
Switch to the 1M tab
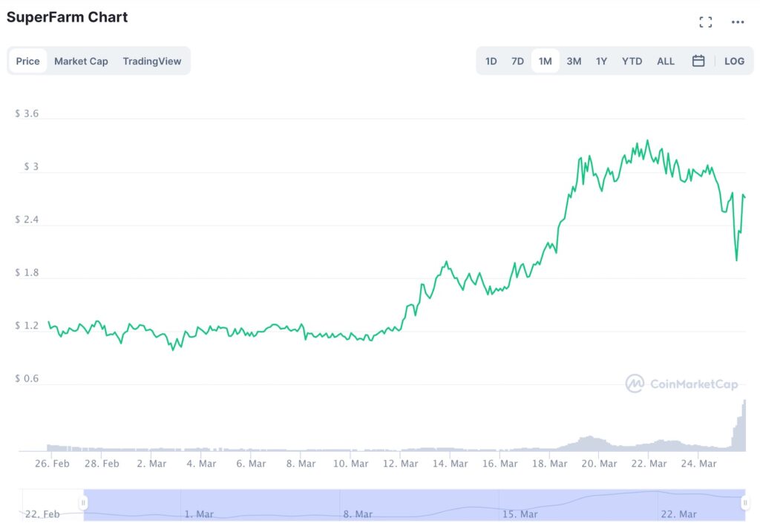pos(546,61)
